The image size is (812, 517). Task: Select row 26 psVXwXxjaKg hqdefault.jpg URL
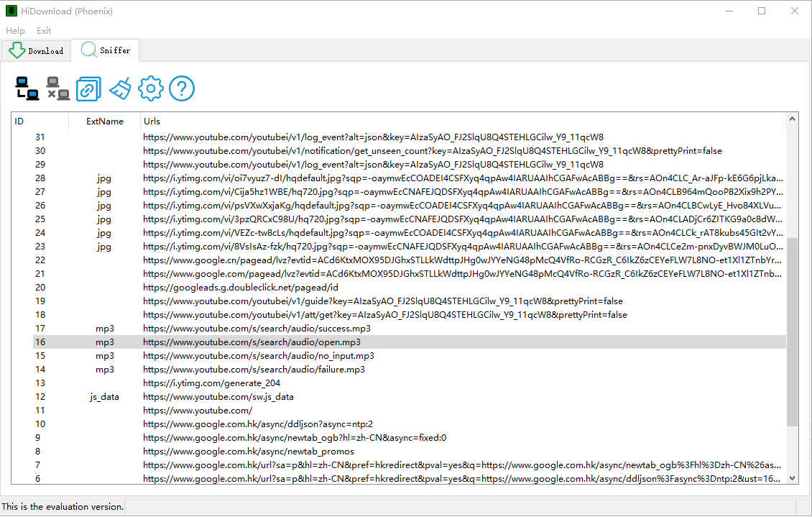(x=463, y=206)
